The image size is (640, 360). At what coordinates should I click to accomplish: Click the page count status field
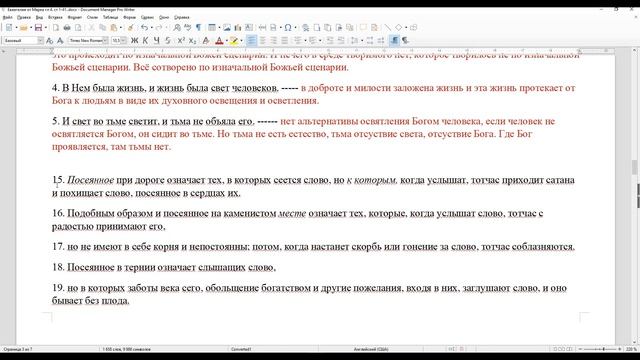(18, 349)
